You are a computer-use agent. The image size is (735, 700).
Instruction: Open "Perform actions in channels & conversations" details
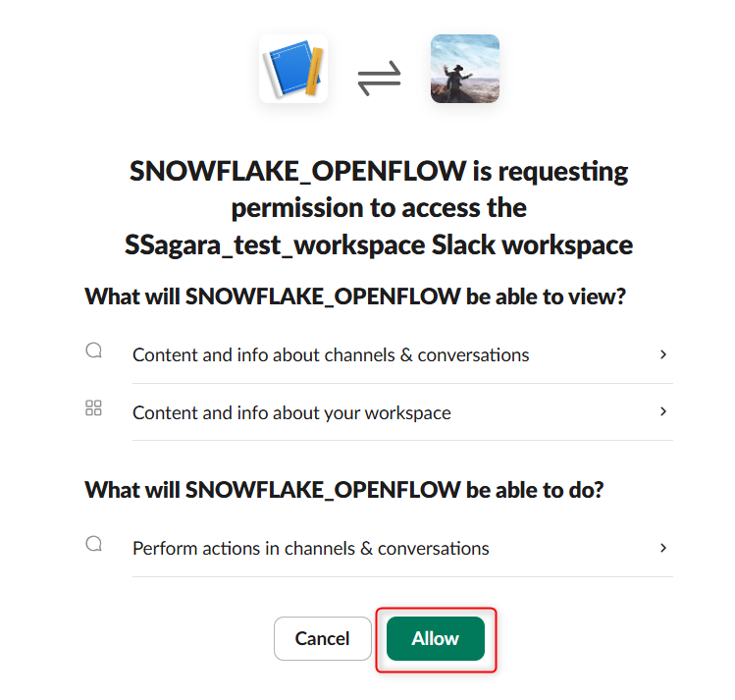click(310, 549)
